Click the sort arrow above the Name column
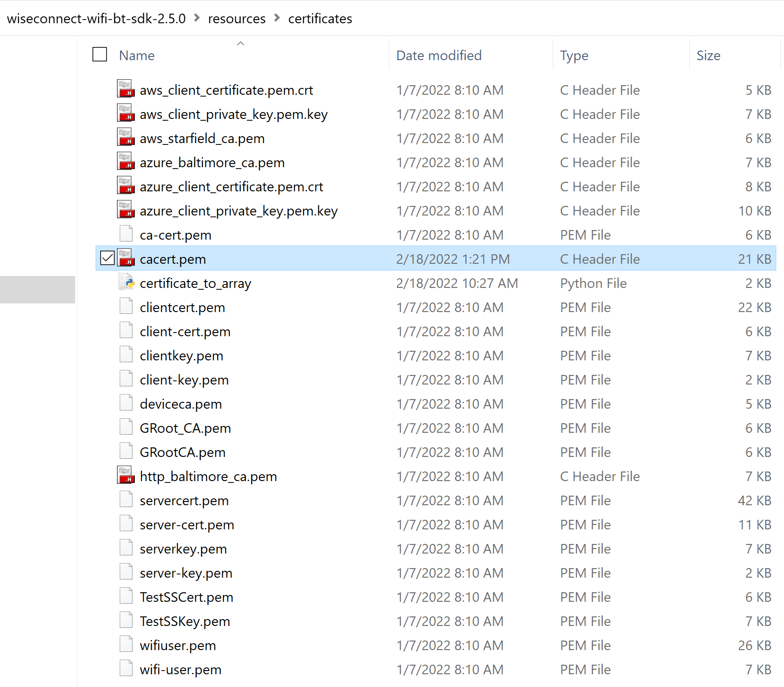784x687 pixels. [x=241, y=43]
